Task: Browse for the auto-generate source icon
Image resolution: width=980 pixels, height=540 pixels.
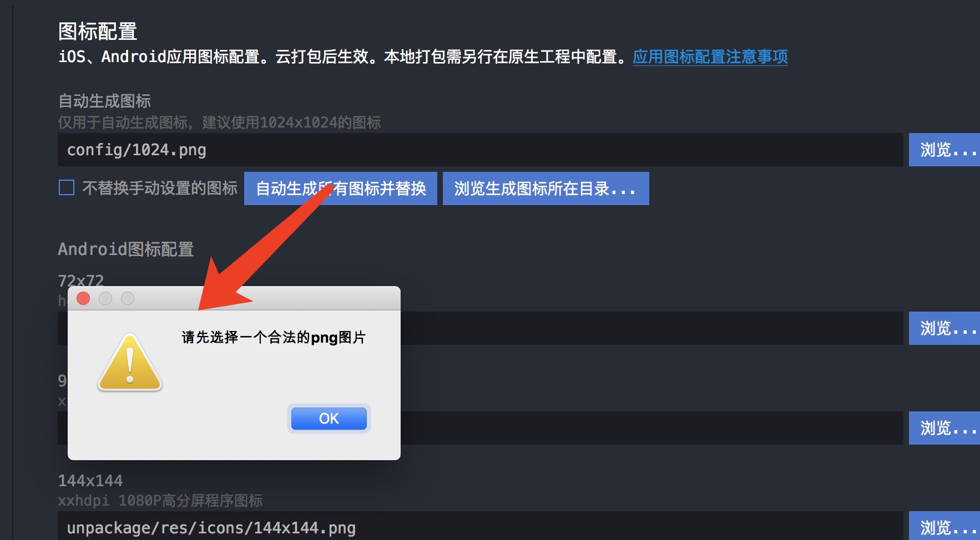Action: [944, 150]
